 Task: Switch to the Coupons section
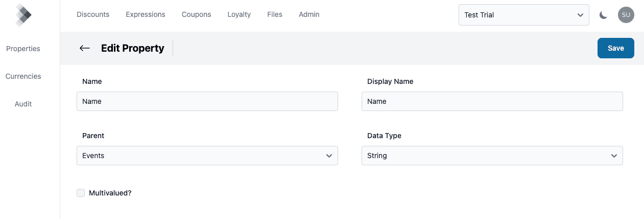click(x=196, y=14)
